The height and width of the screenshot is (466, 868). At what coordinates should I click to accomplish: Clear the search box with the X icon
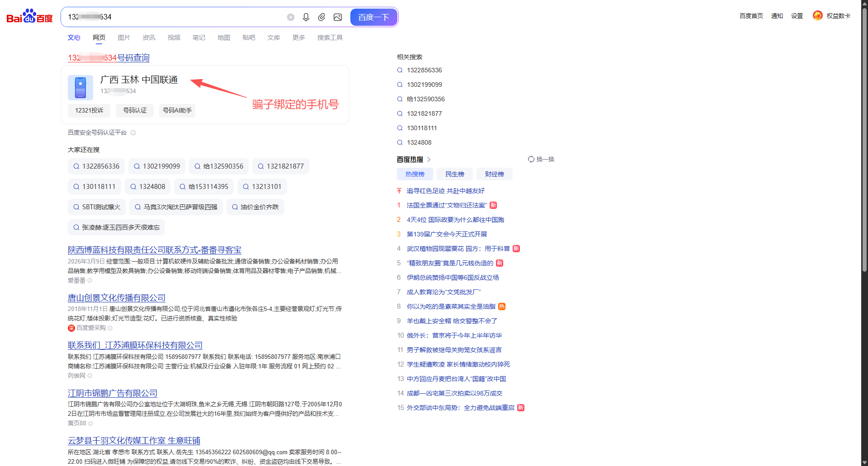click(x=290, y=17)
